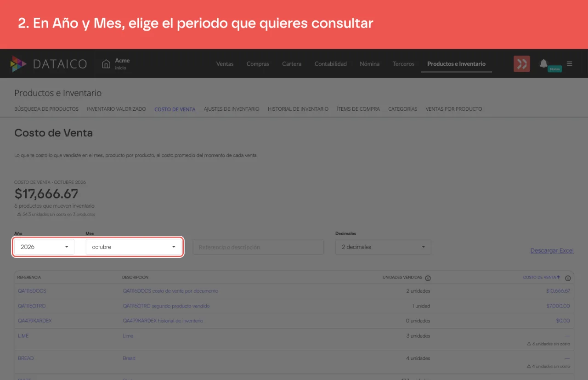The image size is (588, 380).
Task: Switch to Ajustes de Inventario tab
Action: point(232,109)
